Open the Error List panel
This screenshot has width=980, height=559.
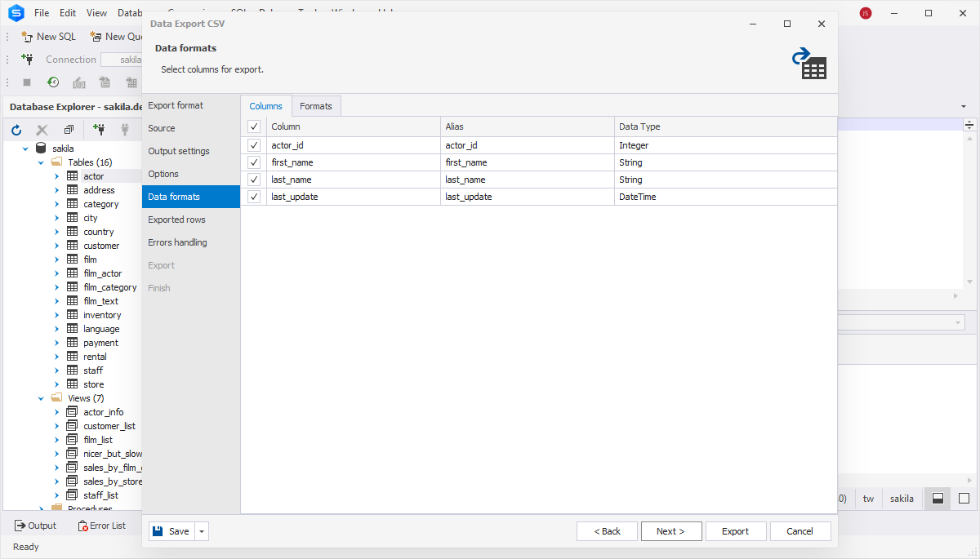pos(102,526)
